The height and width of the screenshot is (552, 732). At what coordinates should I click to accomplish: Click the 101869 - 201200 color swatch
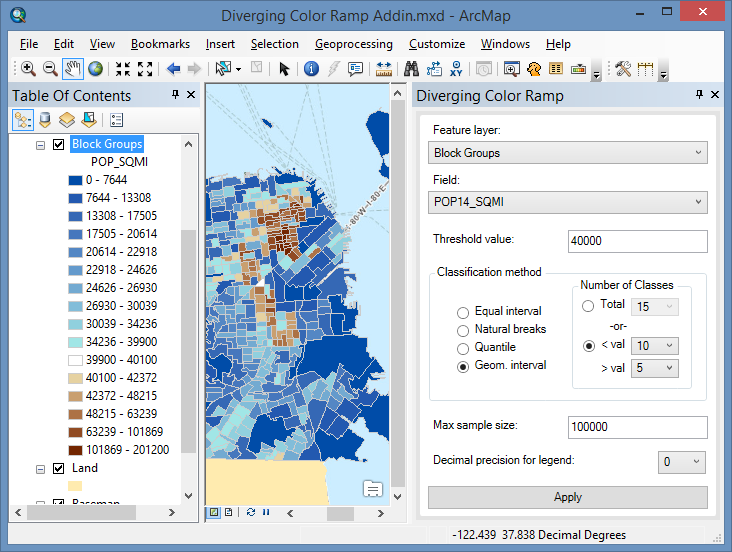(x=75, y=450)
